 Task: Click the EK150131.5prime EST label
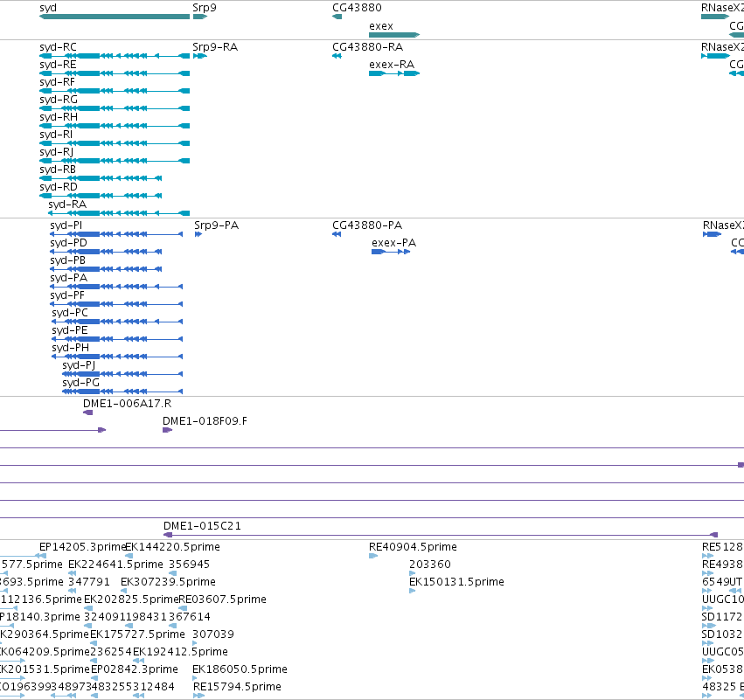coord(456,582)
